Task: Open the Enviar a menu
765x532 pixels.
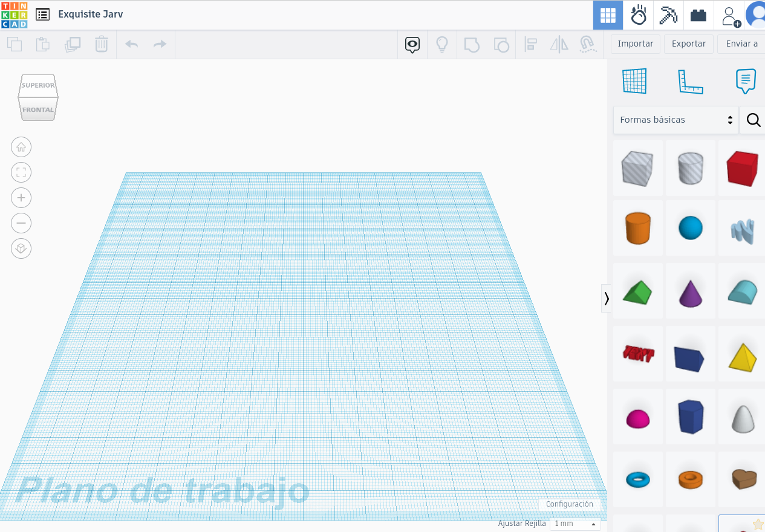Action: click(741, 44)
